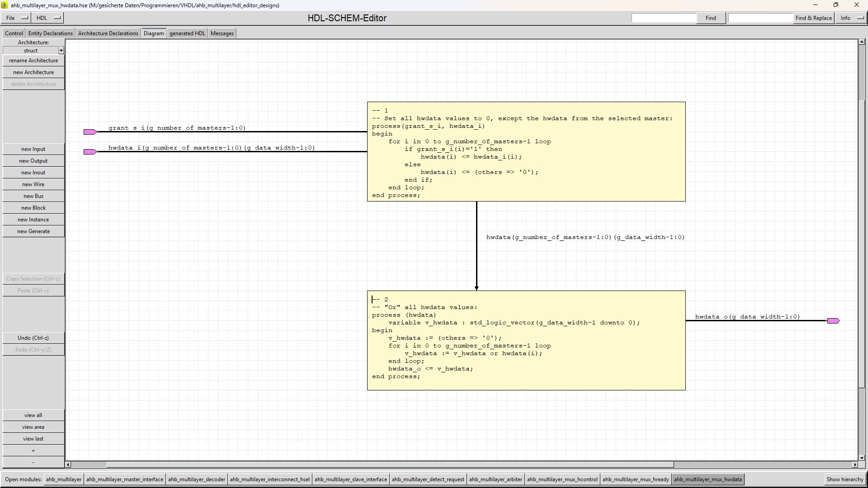Screen dimensions: 868x488
Task: Click the hwdata_i input port symbol
Action: [90, 152]
